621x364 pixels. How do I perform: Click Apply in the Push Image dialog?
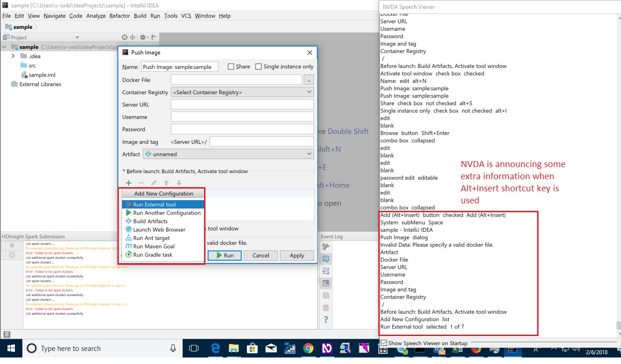(297, 255)
